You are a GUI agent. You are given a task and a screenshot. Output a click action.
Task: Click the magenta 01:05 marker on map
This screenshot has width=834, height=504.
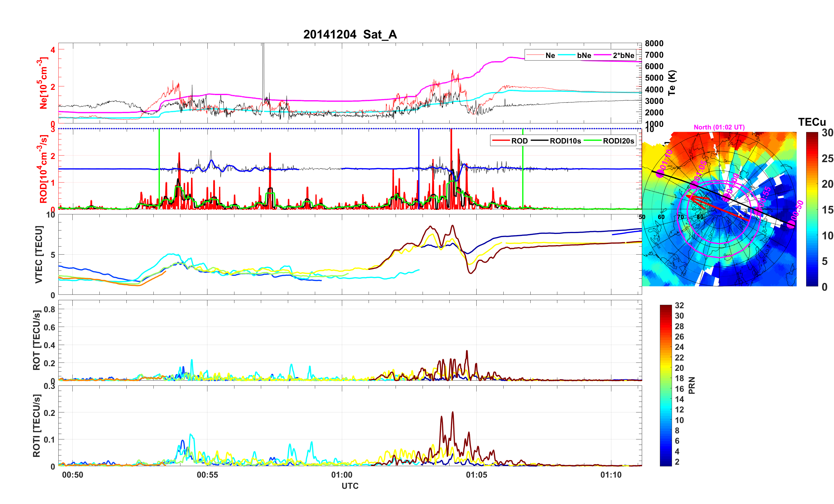pos(694,185)
